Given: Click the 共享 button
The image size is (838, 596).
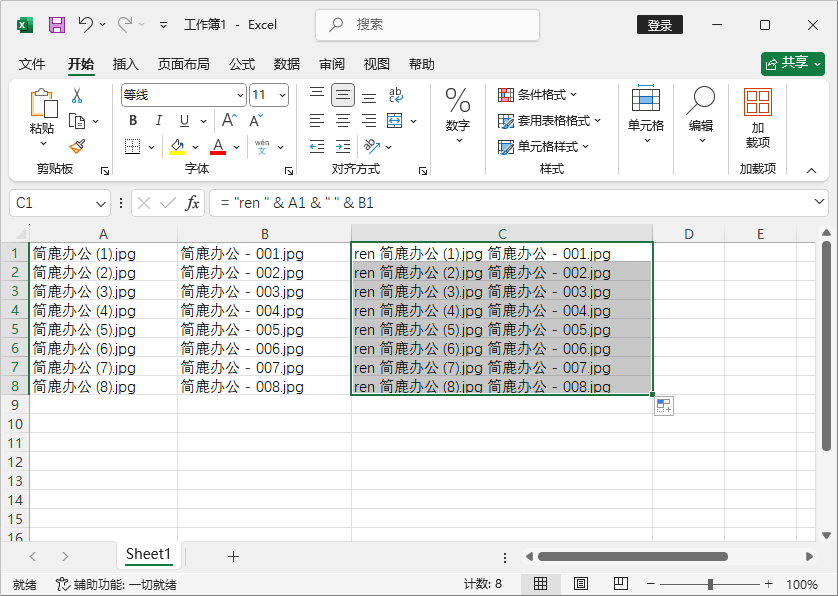Looking at the screenshot, I should click(793, 63).
